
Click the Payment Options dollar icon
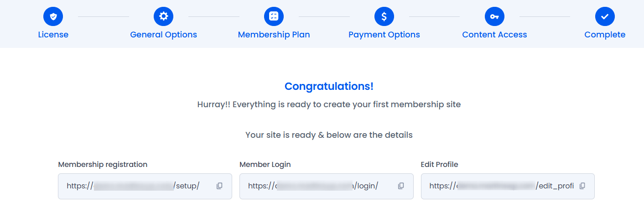tap(384, 16)
